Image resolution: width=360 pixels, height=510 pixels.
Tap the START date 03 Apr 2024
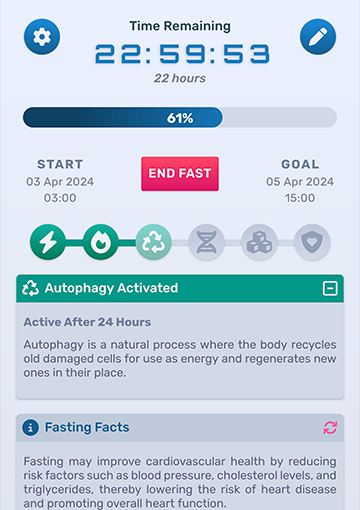pyautogui.click(x=60, y=182)
